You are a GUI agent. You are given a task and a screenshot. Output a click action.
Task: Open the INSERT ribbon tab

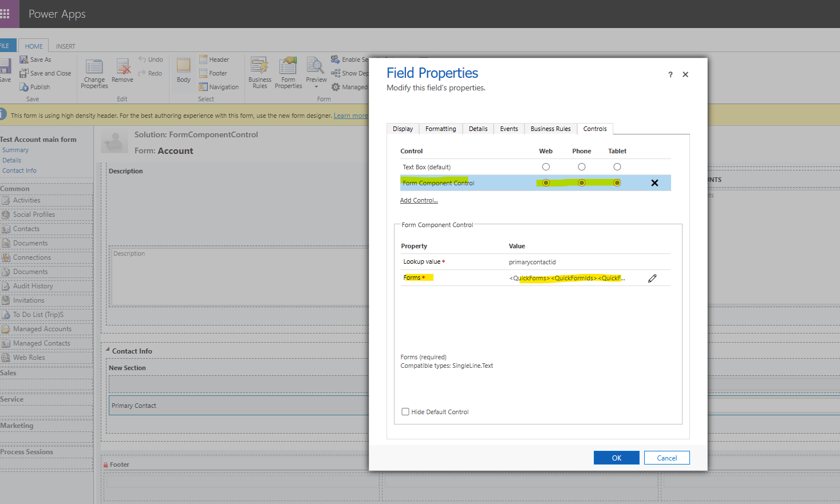tap(65, 46)
